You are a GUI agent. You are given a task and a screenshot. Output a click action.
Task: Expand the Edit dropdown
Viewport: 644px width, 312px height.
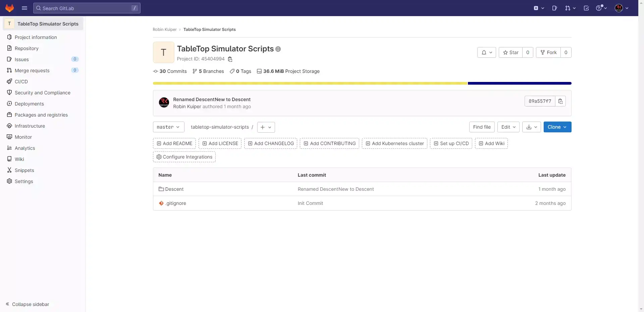pos(508,127)
